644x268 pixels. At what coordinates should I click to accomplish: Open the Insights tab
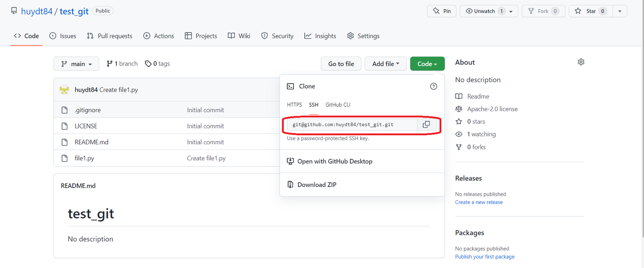click(320, 36)
